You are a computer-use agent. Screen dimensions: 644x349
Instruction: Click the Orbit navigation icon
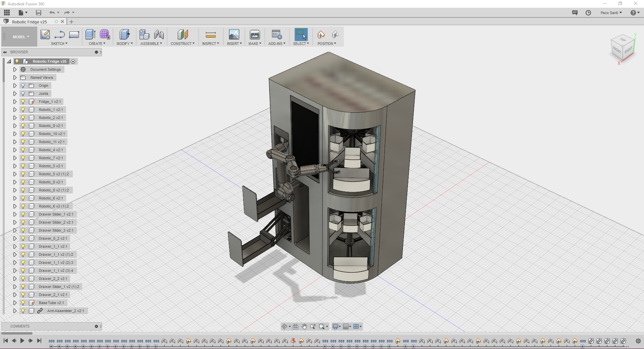tap(285, 327)
